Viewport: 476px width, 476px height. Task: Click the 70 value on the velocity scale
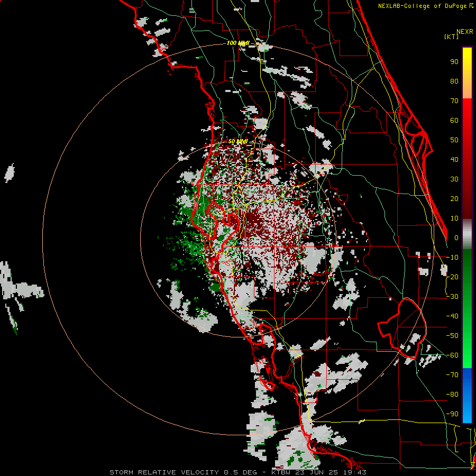[454, 101]
